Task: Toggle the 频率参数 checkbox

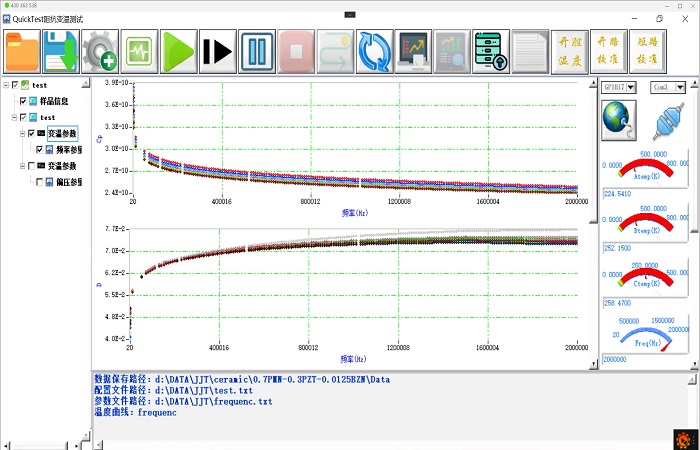Action: coord(40,150)
